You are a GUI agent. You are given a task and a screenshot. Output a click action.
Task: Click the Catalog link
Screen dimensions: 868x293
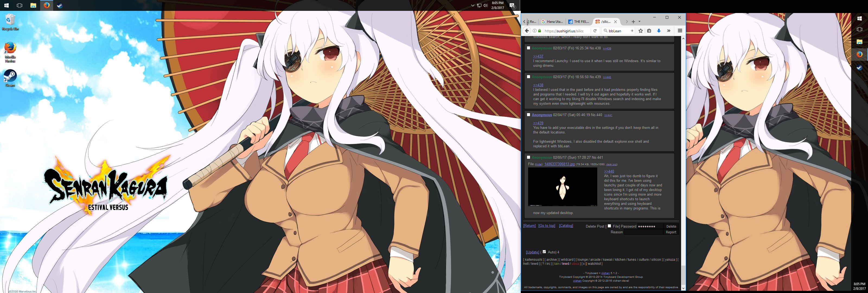(x=566, y=225)
